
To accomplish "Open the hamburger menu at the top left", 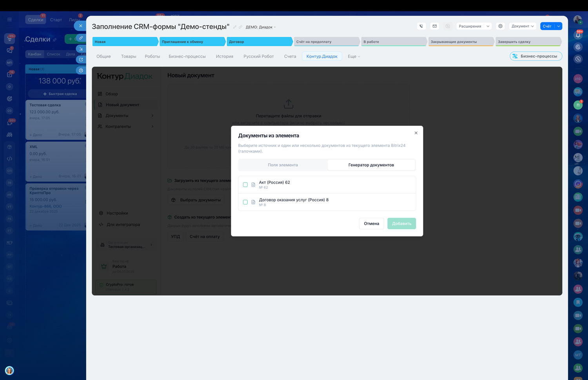I will [x=9, y=20].
